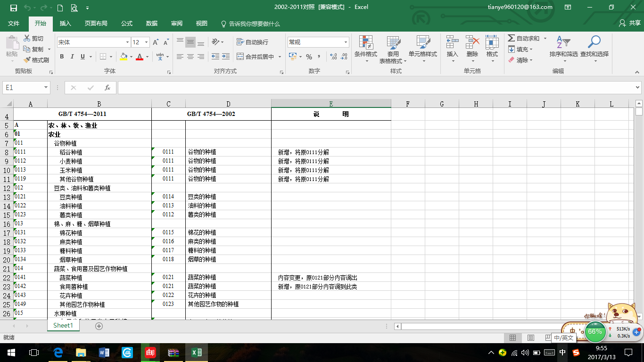Open the 清除 clear dropdown

click(520, 60)
